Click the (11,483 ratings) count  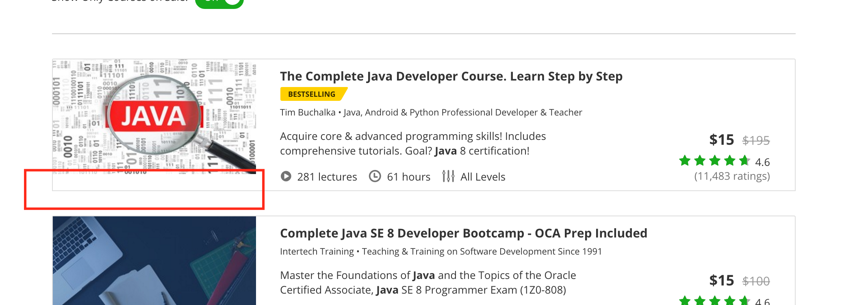[x=732, y=176]
